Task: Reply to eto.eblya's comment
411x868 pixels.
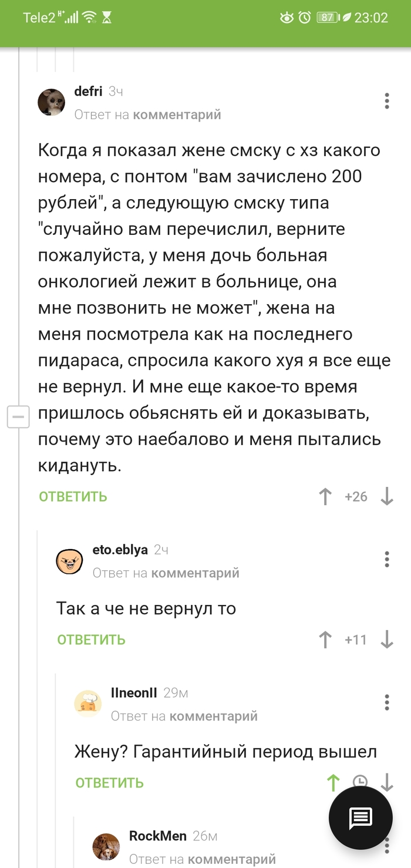Action: (91, 640)
